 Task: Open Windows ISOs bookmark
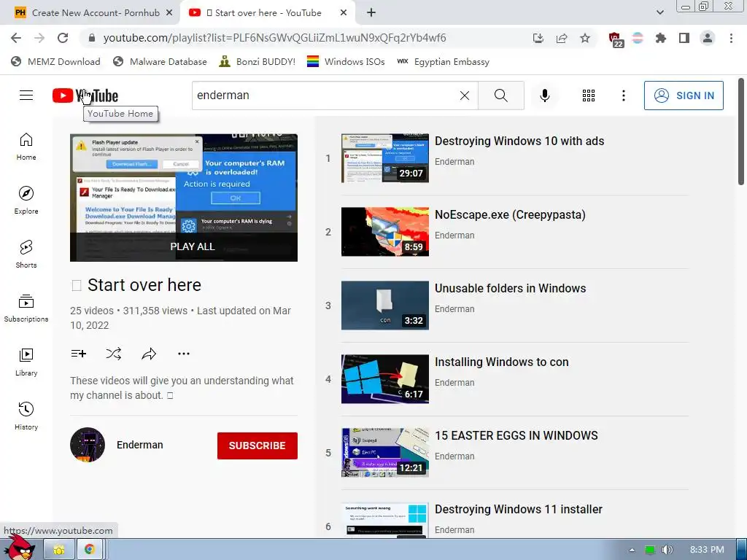tap(346, 61)
